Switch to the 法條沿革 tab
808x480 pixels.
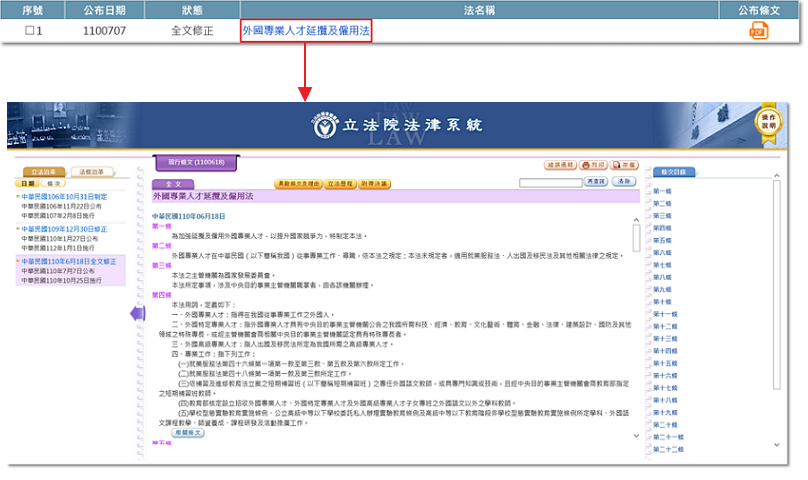(91, 172)
